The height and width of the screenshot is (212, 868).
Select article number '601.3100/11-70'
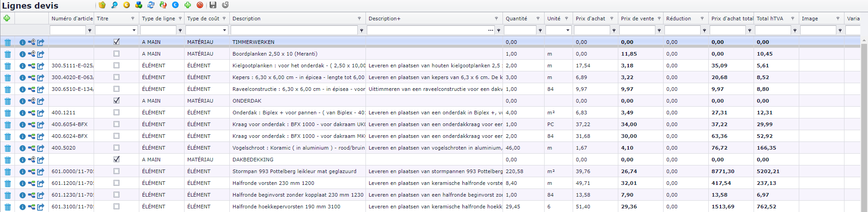pyautogui.click(x=71, y=207)
